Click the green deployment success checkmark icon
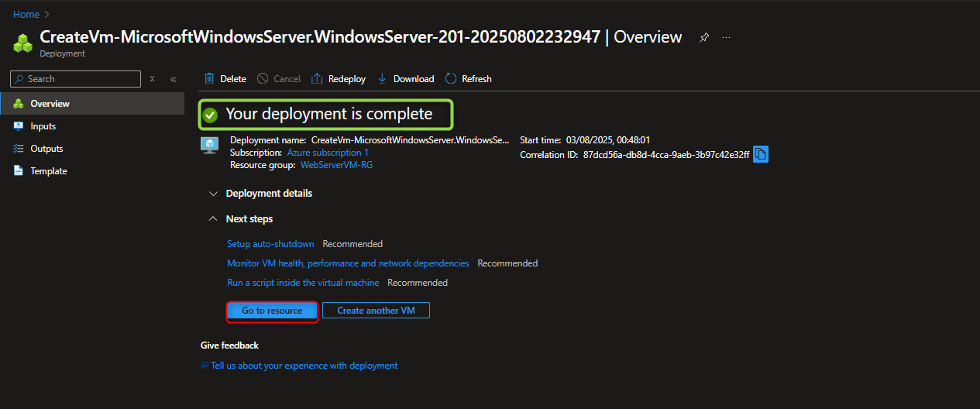The width and height of the screenshot is (980, 409). tap(210, 115)
